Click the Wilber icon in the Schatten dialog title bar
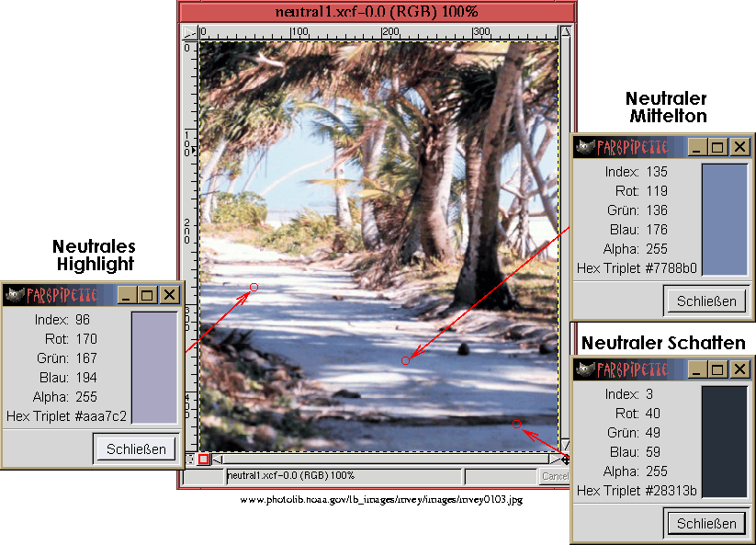 tap(584, 369)
